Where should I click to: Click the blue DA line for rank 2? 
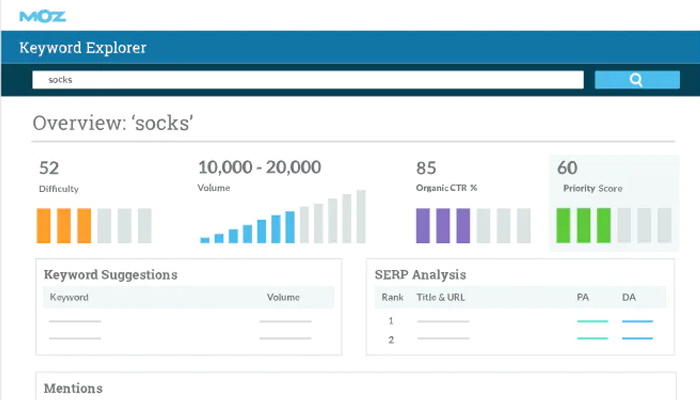[638, 338]
